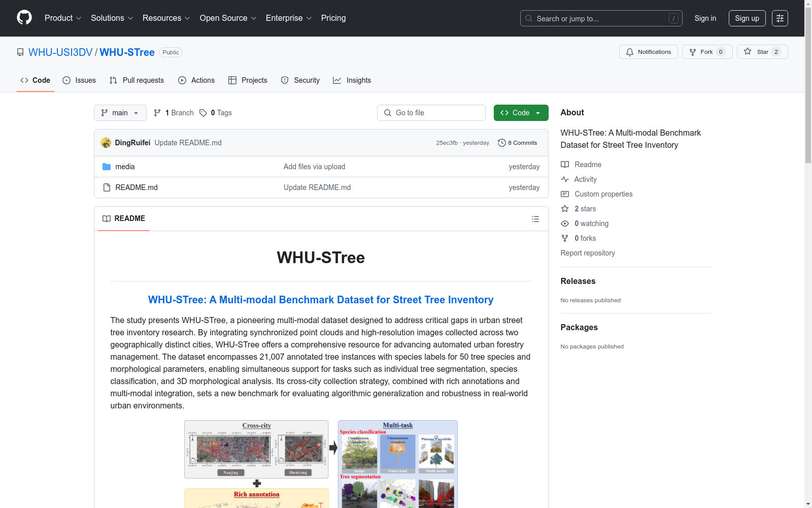
Task: Click the Search or jump to field
Action: coord(601,18)
